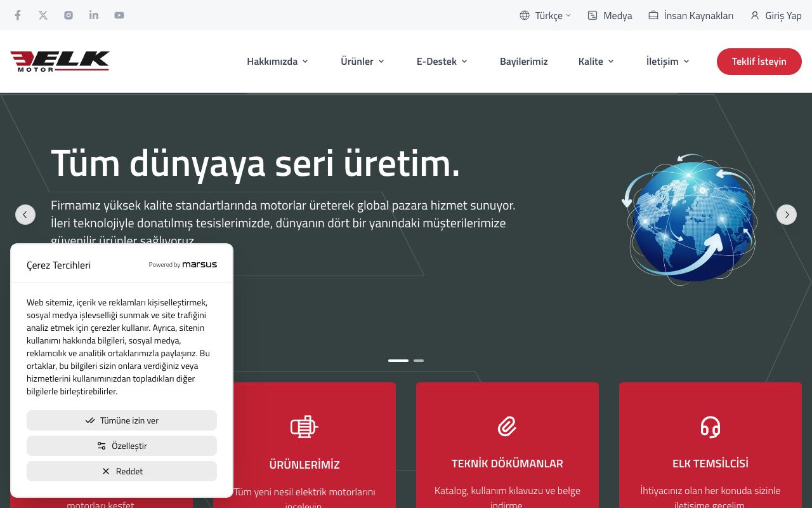Click Özelleştir to customize cookies
The width and height of the screenshot is (812, 508).
tap(122, 446)
